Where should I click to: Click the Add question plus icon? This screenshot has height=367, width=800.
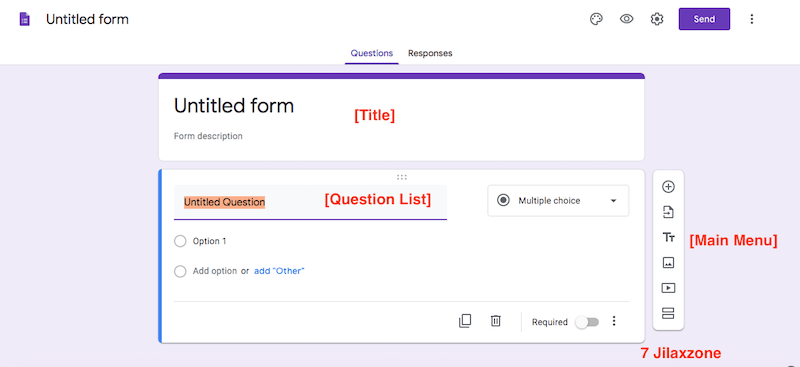point(668,187)
